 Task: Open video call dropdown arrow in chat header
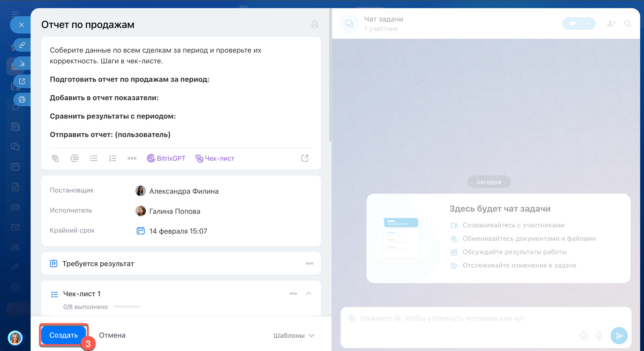(x=588, y=23)
